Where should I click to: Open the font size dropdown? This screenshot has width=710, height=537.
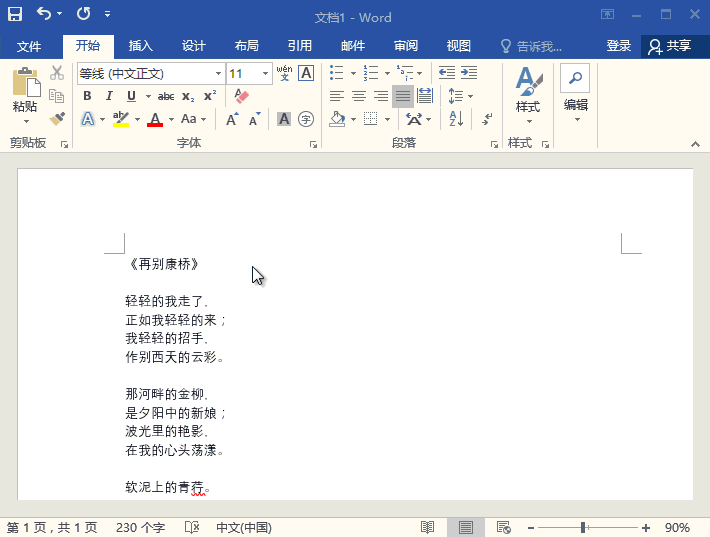pyautogui.click(x=265, y=73)
